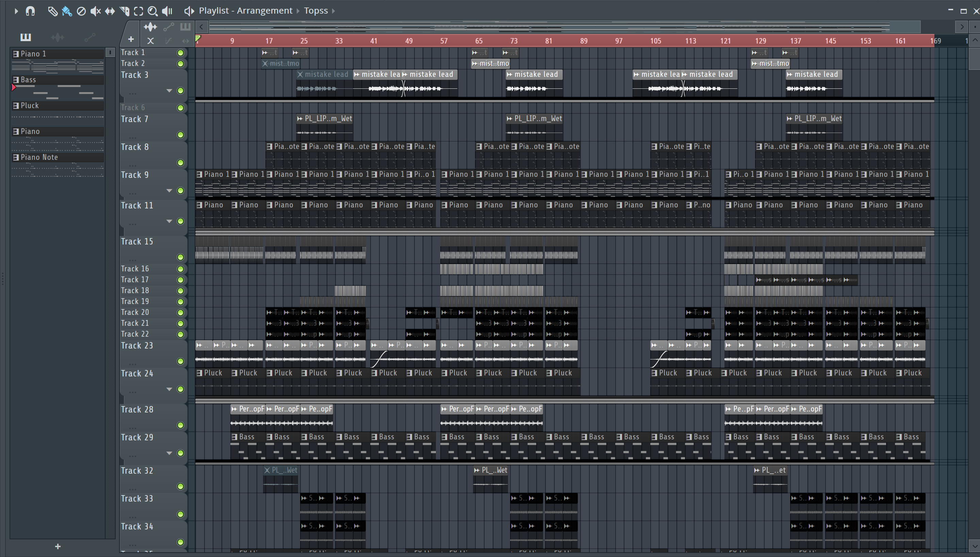
Task: Toggle the Track 33 mute light
Action: click(x=180, y=514)
